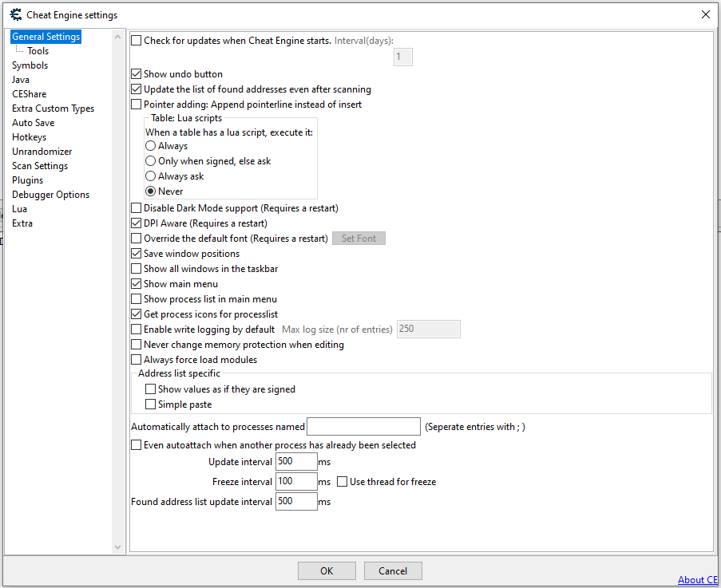Click the Freeze interval input field

(x=296, y=481)
